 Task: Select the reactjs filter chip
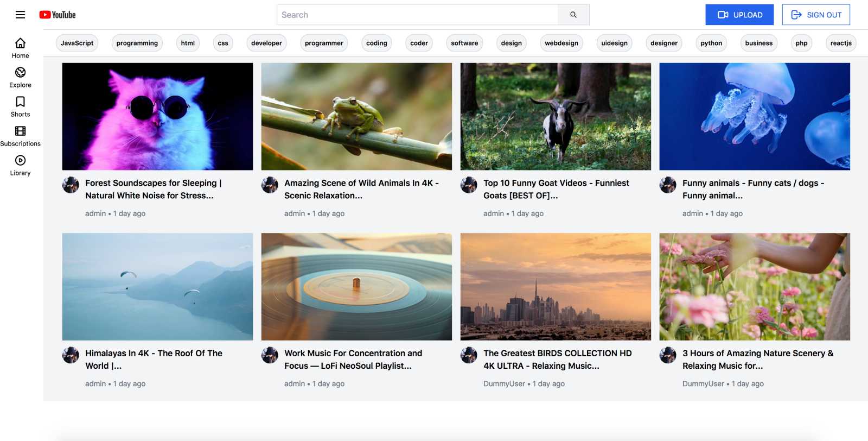pos(840,43)
